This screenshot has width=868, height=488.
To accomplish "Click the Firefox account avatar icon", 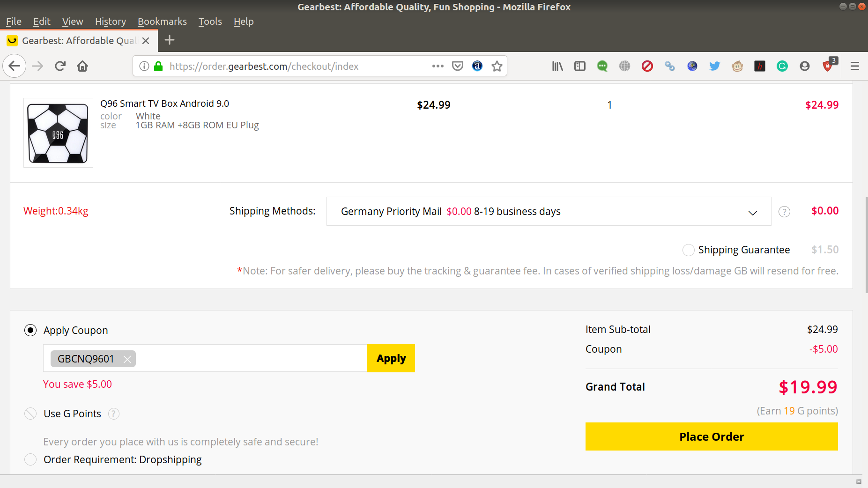I will 805,66.
